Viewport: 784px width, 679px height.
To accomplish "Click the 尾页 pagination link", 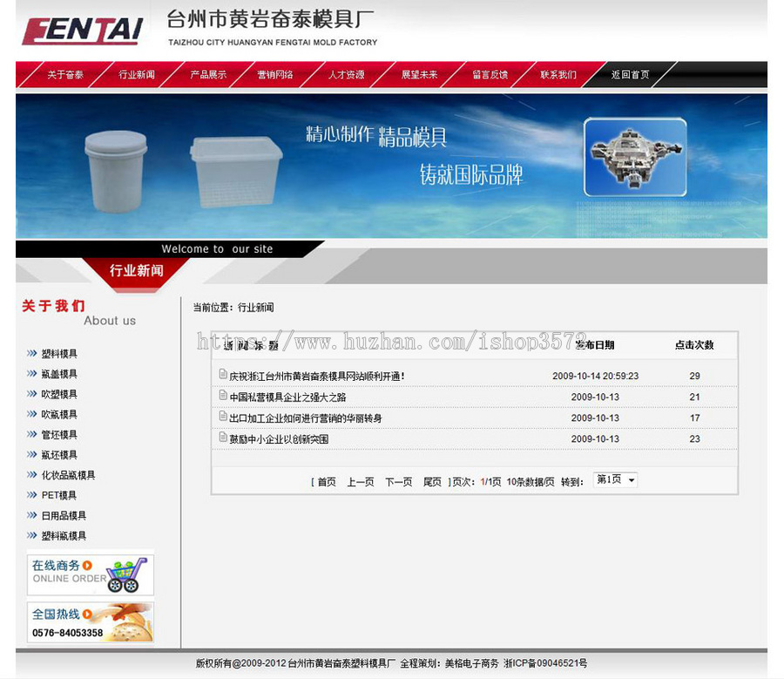I will [431, 480].
